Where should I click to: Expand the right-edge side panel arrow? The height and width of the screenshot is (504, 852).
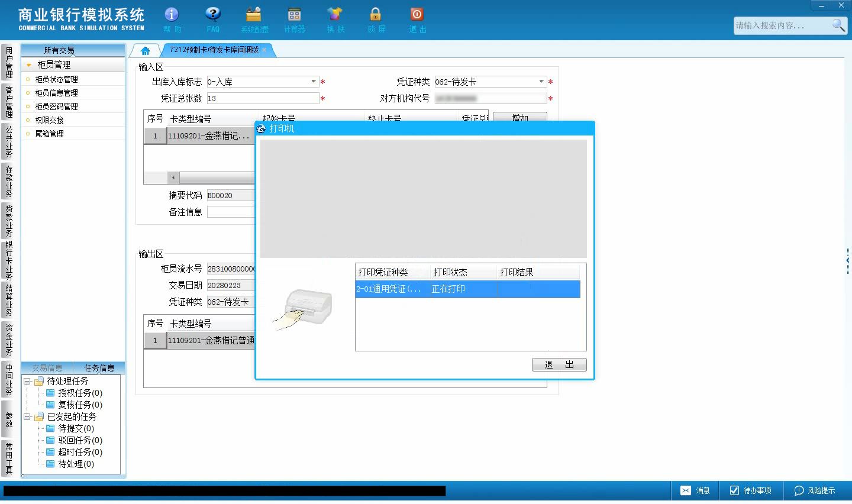pyautogui.click(x=848, y=260)
